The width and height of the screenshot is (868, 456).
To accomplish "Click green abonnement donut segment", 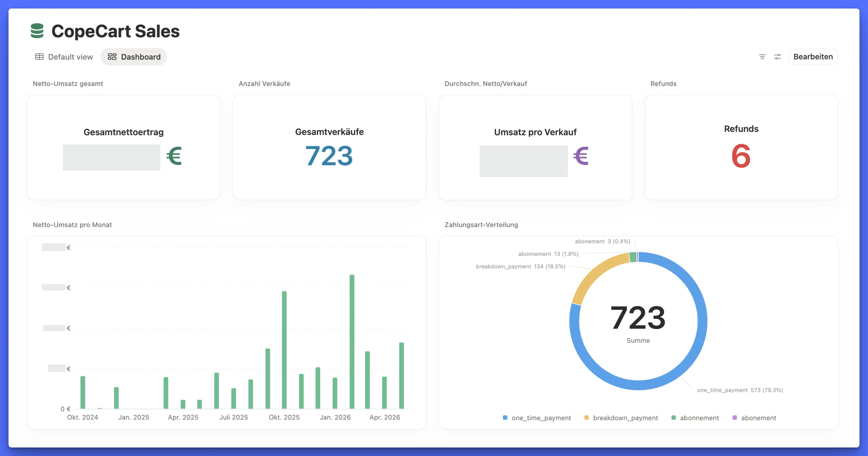I will tap(633, 257).
